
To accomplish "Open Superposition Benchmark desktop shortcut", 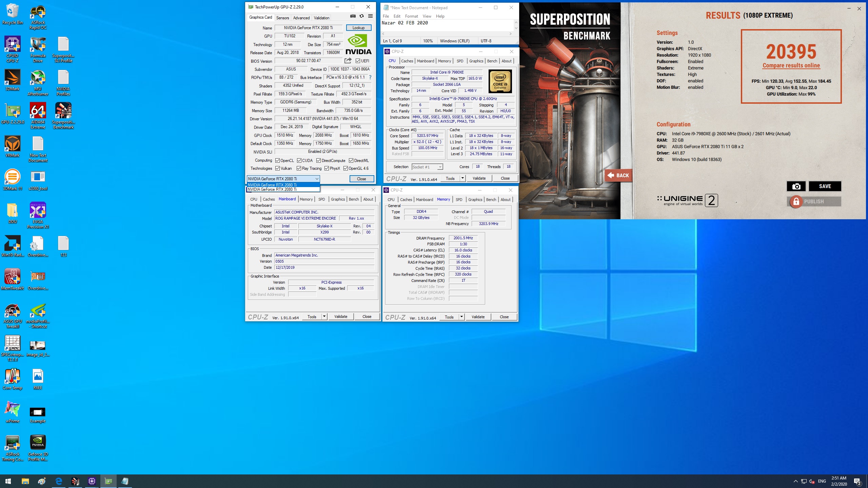I will (63, 116).
